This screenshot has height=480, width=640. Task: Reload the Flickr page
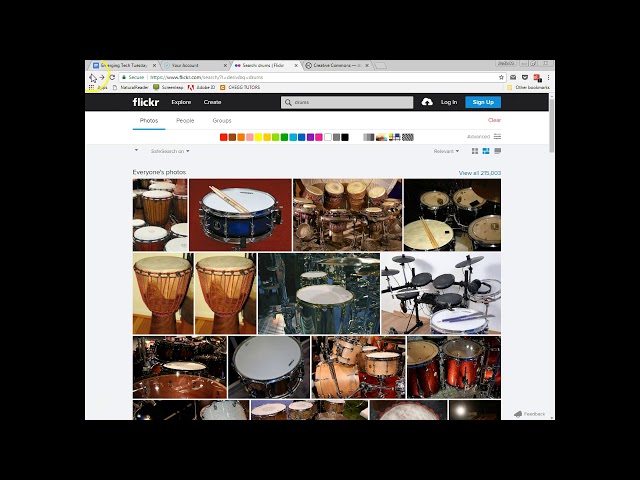point(112,77)
